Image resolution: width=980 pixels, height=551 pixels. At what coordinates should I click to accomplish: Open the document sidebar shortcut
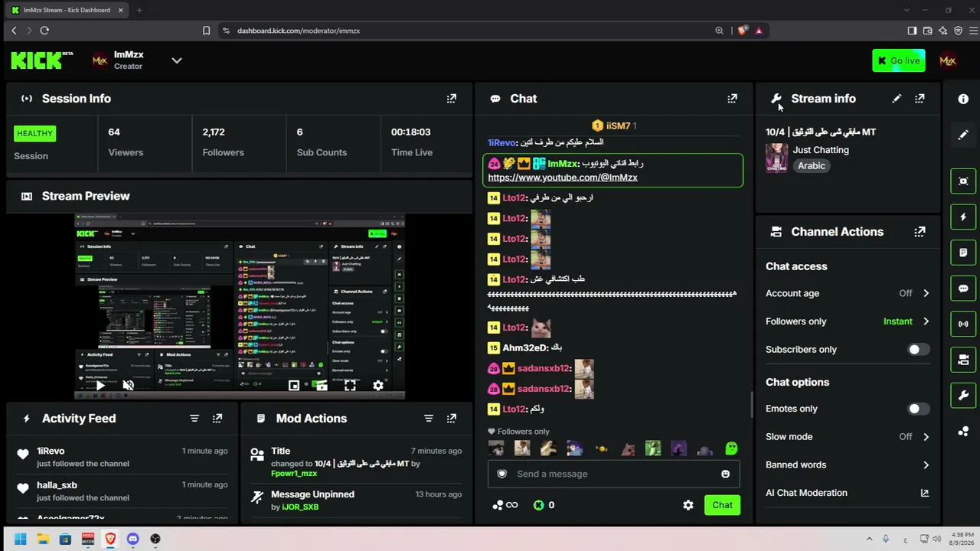(963, 253)
